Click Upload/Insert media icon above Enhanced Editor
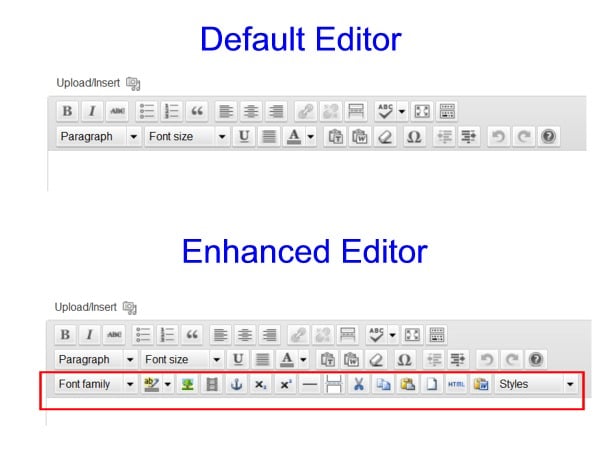 130,308
